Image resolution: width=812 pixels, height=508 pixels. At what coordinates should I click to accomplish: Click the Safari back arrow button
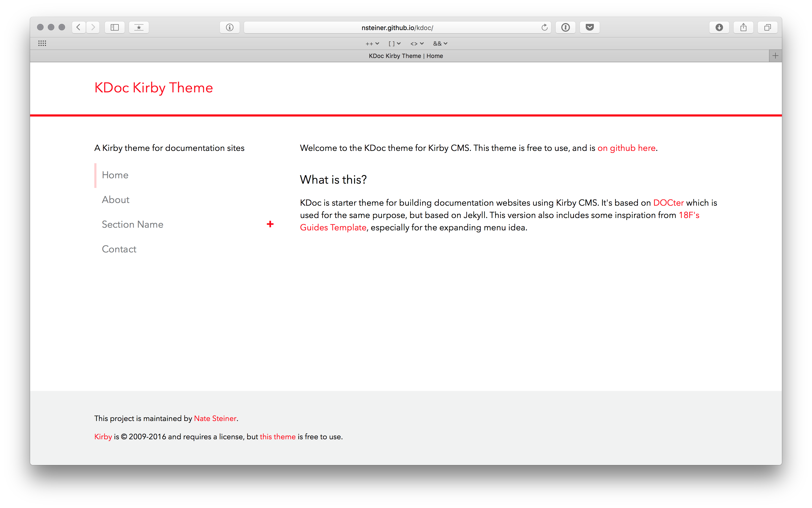78,27
